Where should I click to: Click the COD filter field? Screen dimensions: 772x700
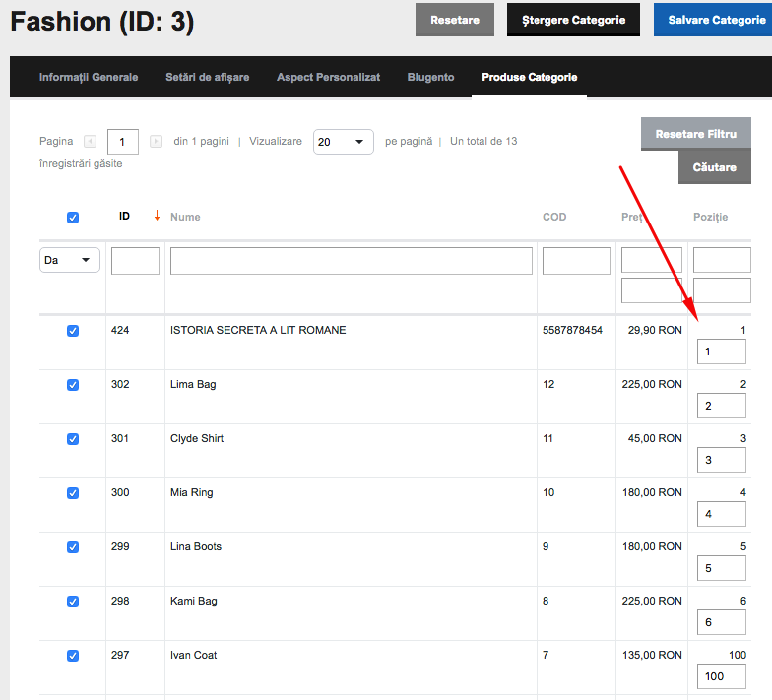pyautogui.click(x=576, y=261)
